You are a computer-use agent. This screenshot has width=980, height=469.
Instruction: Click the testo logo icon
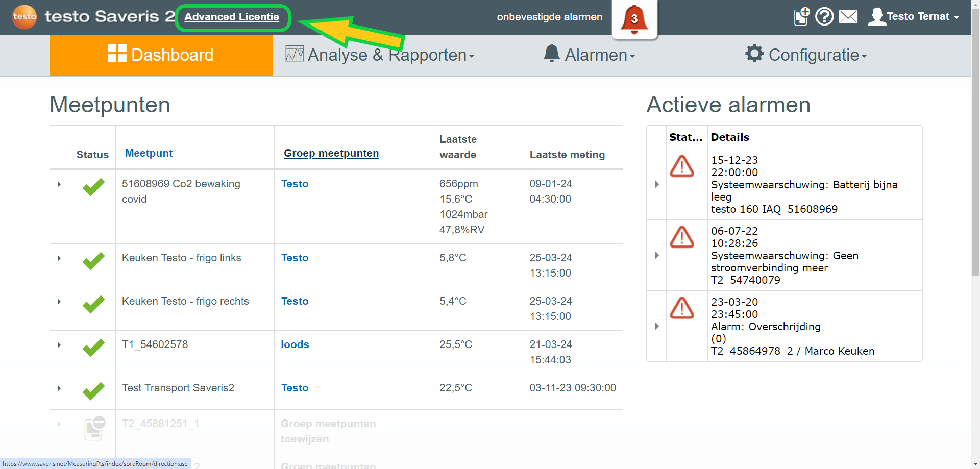(24, 17)
